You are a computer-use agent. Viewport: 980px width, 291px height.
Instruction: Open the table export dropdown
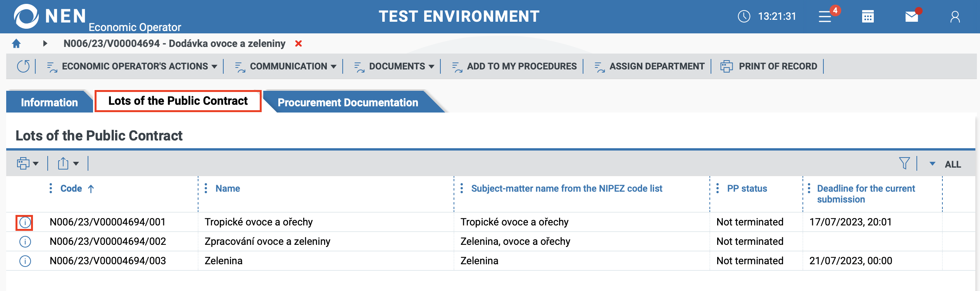click(x=68, y=163)
